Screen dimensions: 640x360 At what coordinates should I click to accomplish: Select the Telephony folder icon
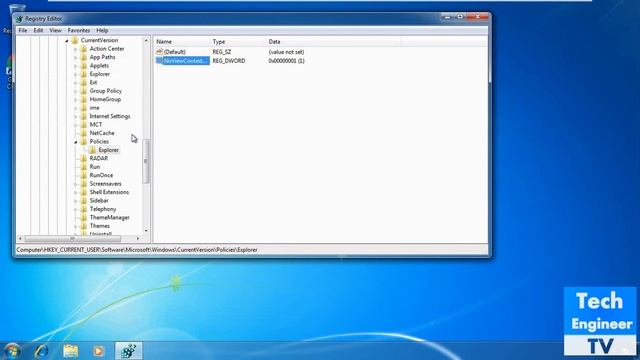click(x=84, y=209)
